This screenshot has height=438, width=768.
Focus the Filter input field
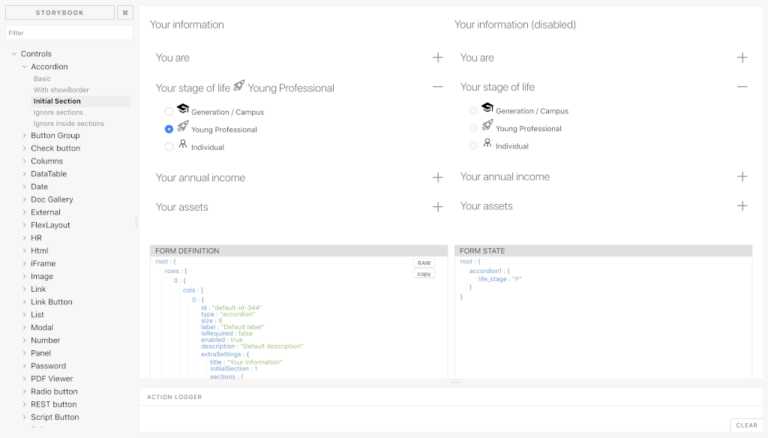[69, 33]
